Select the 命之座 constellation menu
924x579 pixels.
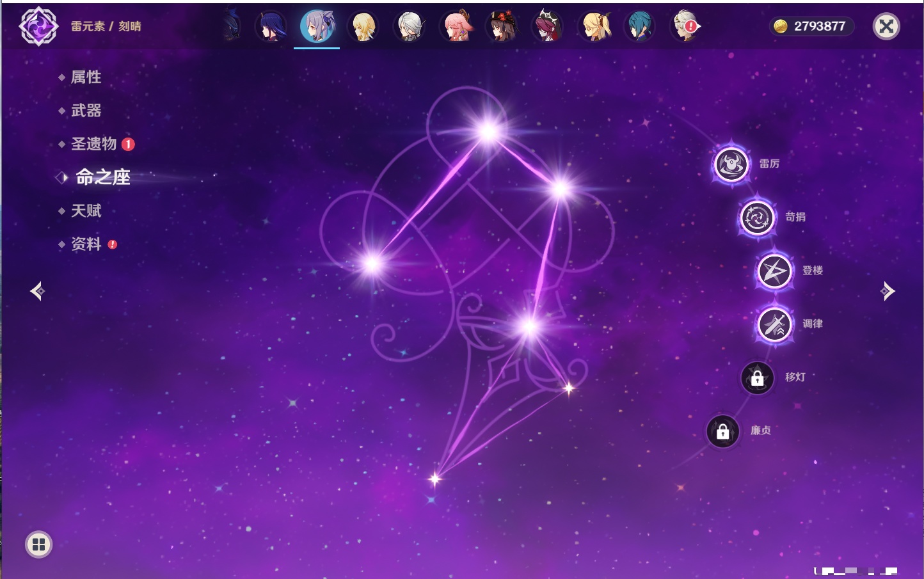[103, 177]
